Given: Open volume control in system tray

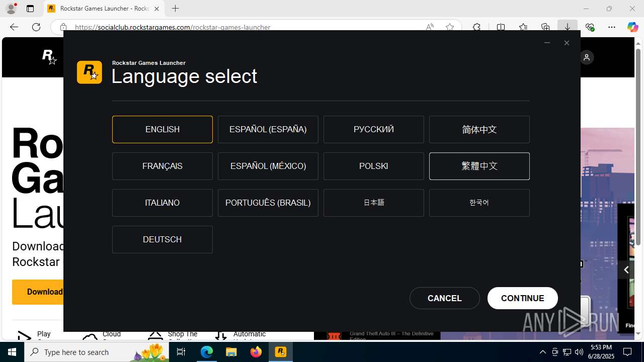Looking at the screenshot, I should [579, 352].
